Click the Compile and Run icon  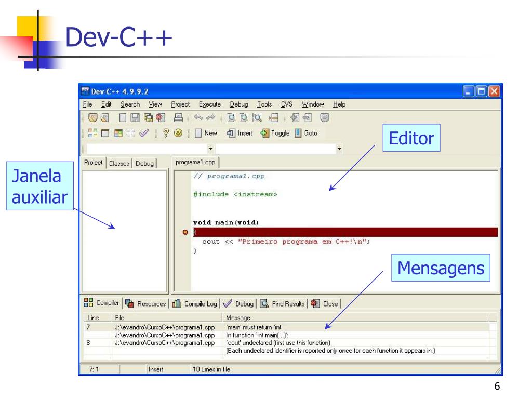[x=118, y=133]
